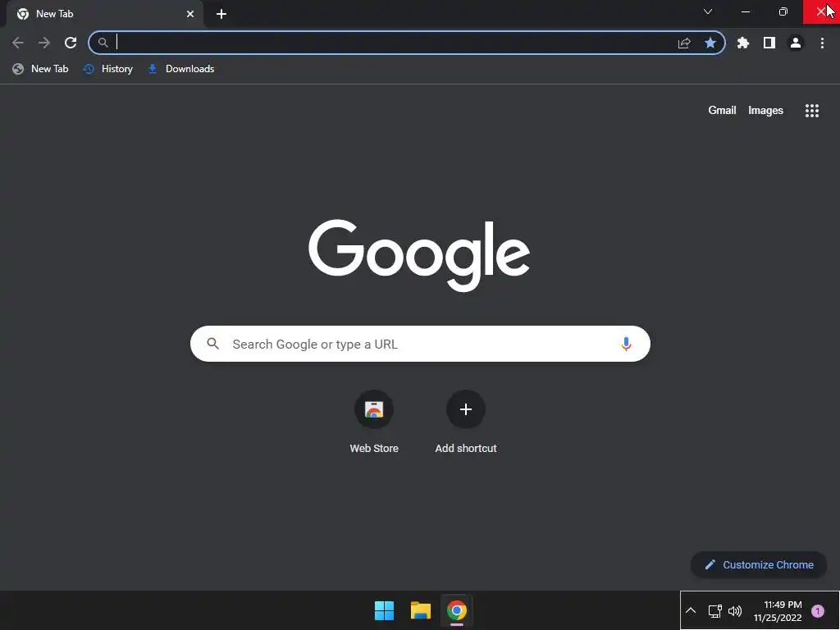The width and height of the screenshot is (840, 630).
Task: Open the side panel icon
Action: click(769, 43)
